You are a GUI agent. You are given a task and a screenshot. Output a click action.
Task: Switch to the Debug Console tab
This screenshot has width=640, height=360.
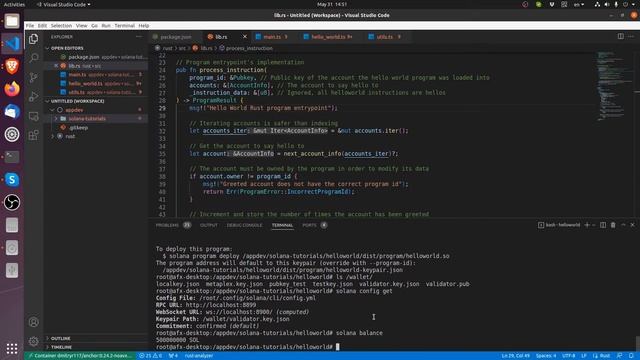pos(244,225)
